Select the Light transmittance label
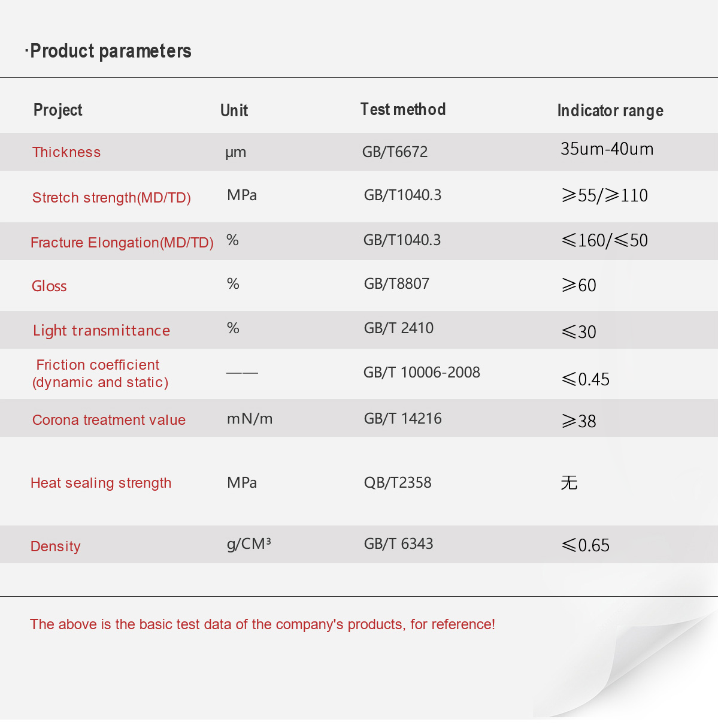Viewport: 718px width, 728px height. pos(102,331)
